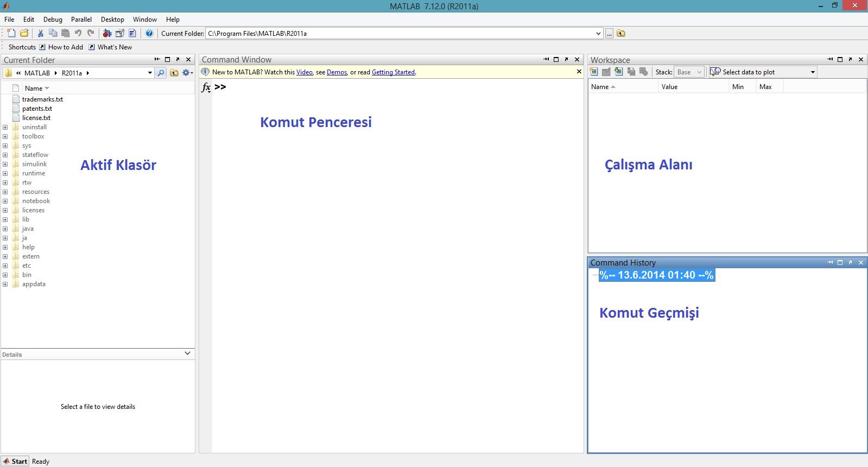Open the Debug menu

click(x=53, y=19)
